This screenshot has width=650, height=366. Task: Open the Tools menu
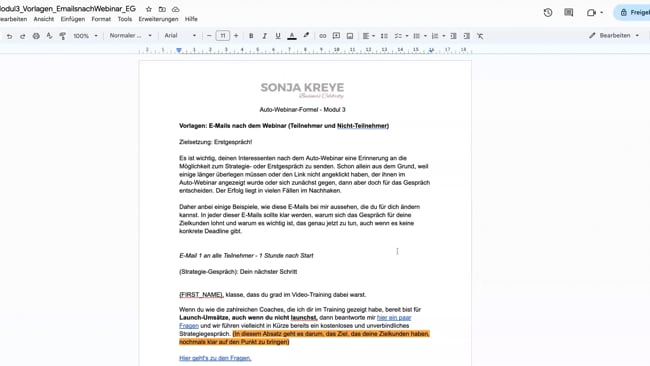[x=125, y=19]
